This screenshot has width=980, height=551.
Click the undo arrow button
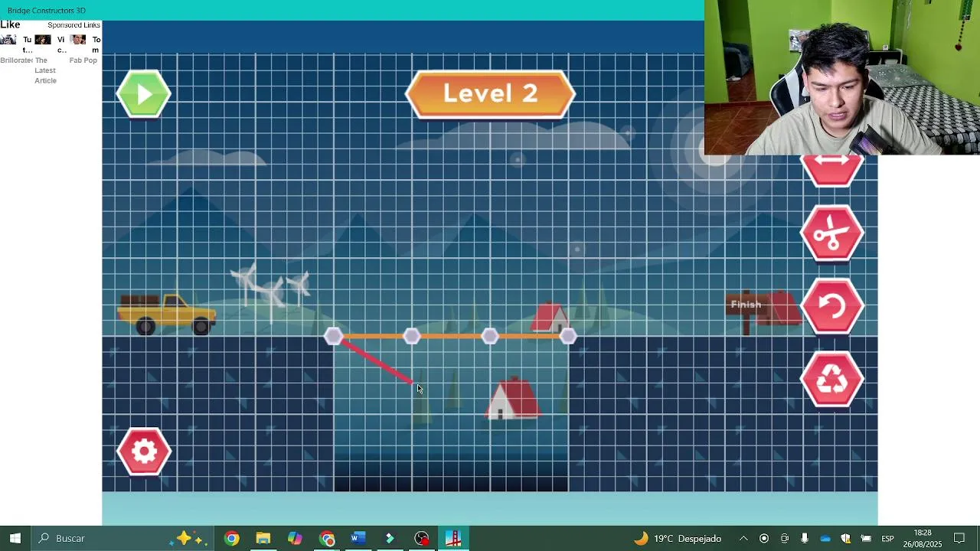click(x=832, y=307)
